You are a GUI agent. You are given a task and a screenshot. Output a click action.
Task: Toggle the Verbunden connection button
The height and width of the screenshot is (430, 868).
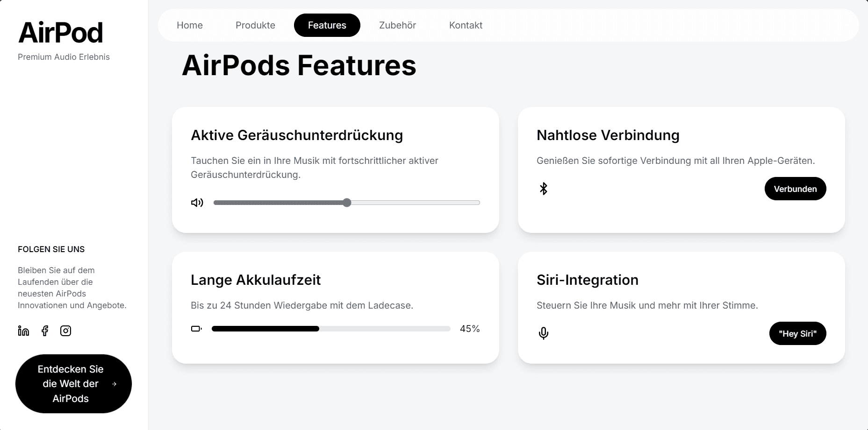tap(795, 189)
